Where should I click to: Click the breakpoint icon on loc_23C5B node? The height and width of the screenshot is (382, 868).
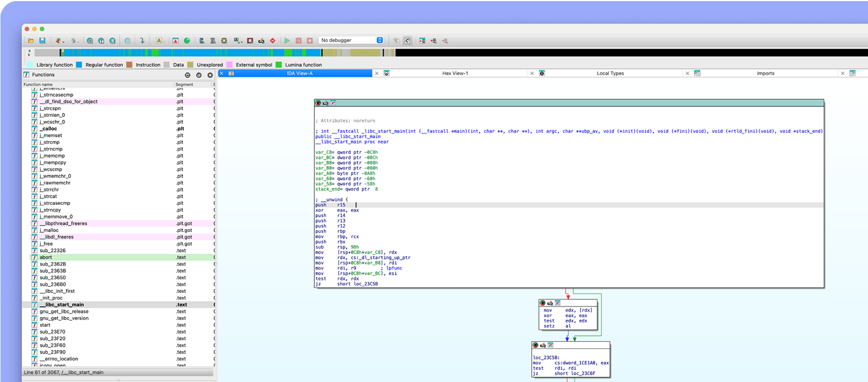point(536,345)
